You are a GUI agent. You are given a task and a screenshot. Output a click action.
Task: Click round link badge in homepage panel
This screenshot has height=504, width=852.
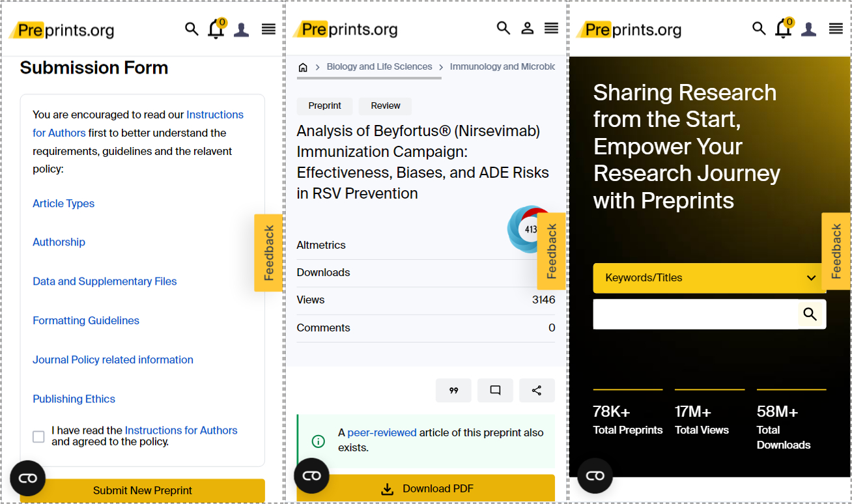(595, 476)
